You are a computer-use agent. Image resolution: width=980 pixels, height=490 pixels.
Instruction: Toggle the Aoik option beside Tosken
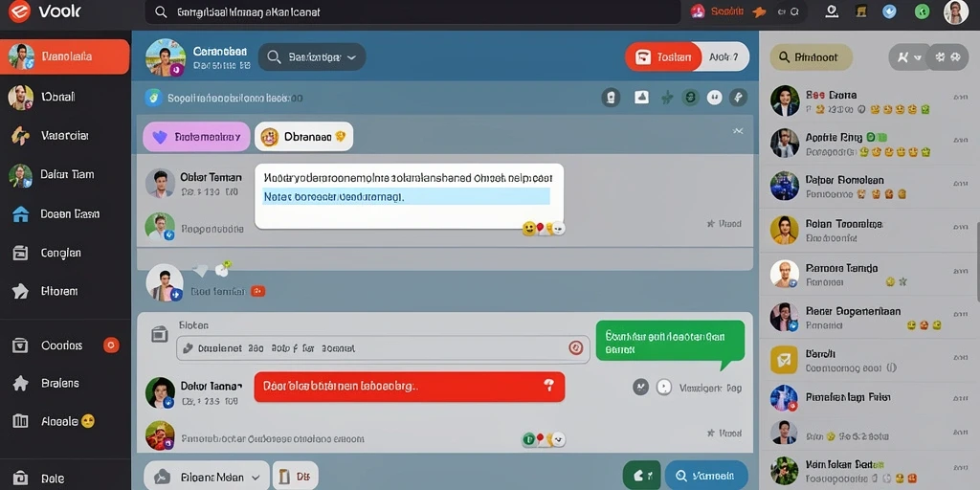pos(724,57)
